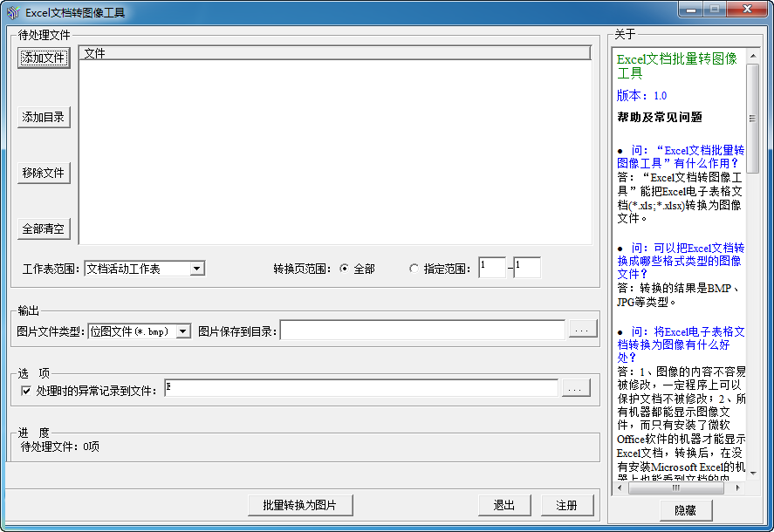Image resolution: width=774 pixels, height=532 pixels.
Task: Click the range start page field
Action: [x=492, y=268]
